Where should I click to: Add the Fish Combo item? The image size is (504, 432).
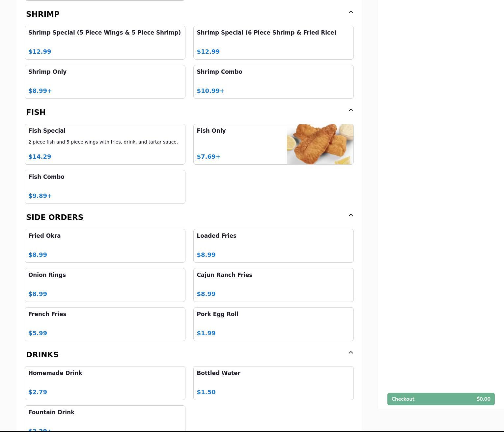[x=105, y=187]
